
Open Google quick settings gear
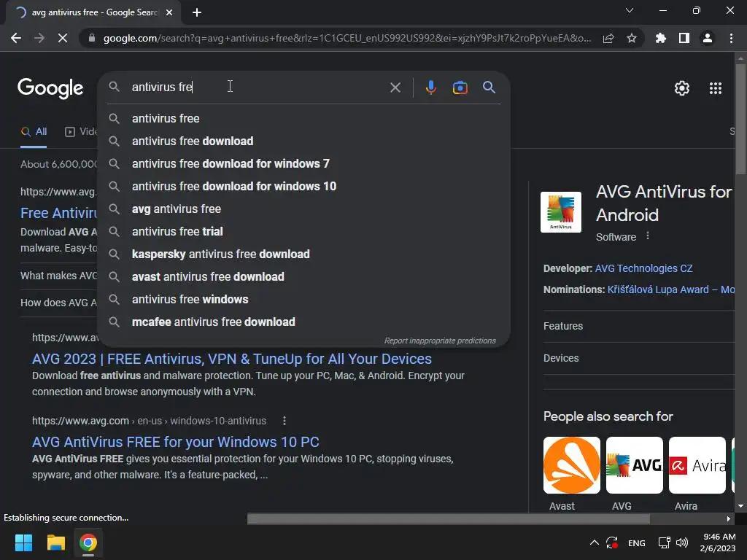point(682,88)
